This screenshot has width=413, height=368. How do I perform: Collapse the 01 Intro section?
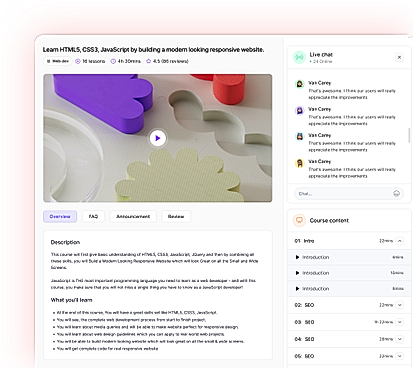pos(400,241)
